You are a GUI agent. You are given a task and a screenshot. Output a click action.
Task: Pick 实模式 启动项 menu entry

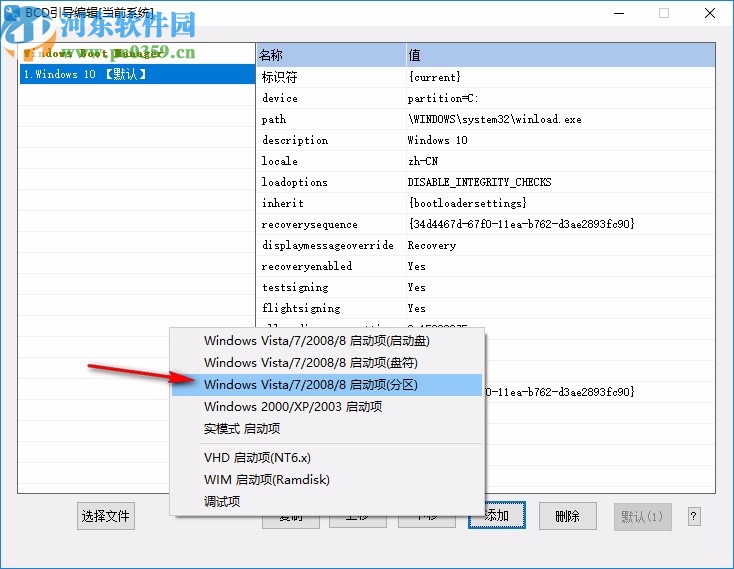click(327, 429)
